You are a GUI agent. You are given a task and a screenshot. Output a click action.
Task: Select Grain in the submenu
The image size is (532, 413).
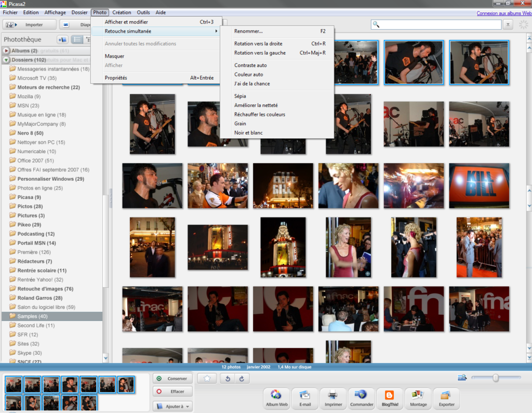pyautogui.click(x=277, y=124)
